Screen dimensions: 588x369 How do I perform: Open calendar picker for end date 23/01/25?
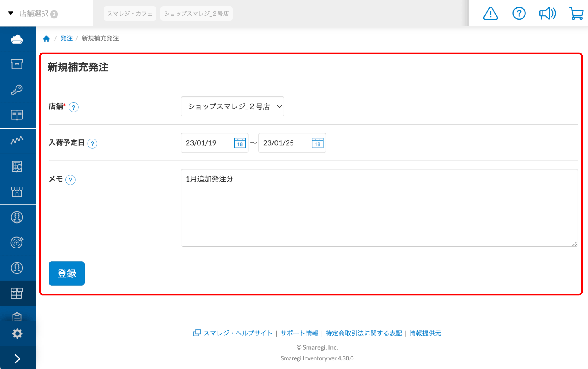pyautogui.click(x=317, y=143)
